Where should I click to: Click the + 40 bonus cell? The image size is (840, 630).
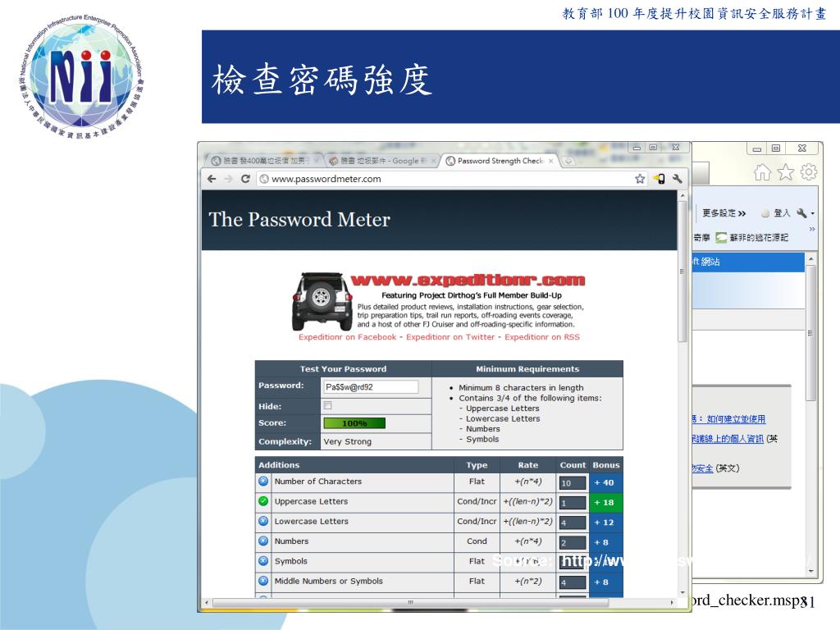coord(606,482)
